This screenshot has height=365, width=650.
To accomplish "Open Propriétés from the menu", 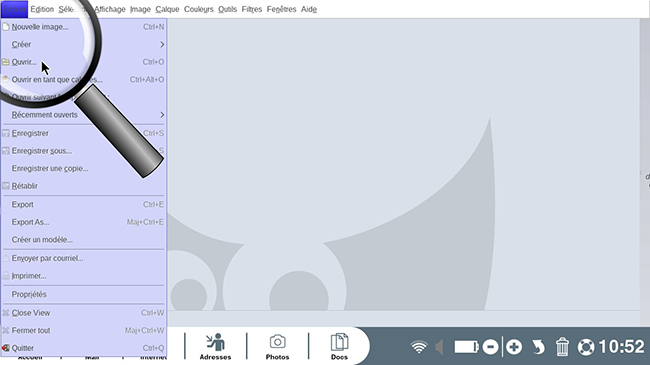I will 83,294.
